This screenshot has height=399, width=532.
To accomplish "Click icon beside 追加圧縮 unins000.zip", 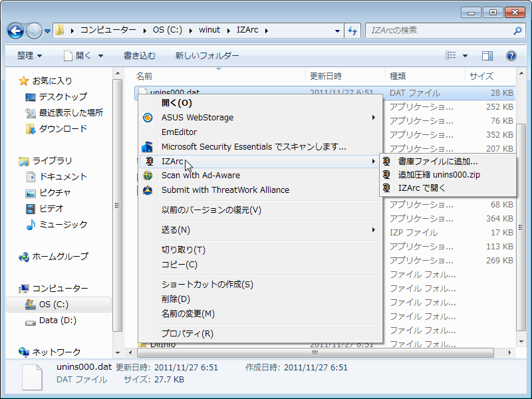I will [386, 174].
